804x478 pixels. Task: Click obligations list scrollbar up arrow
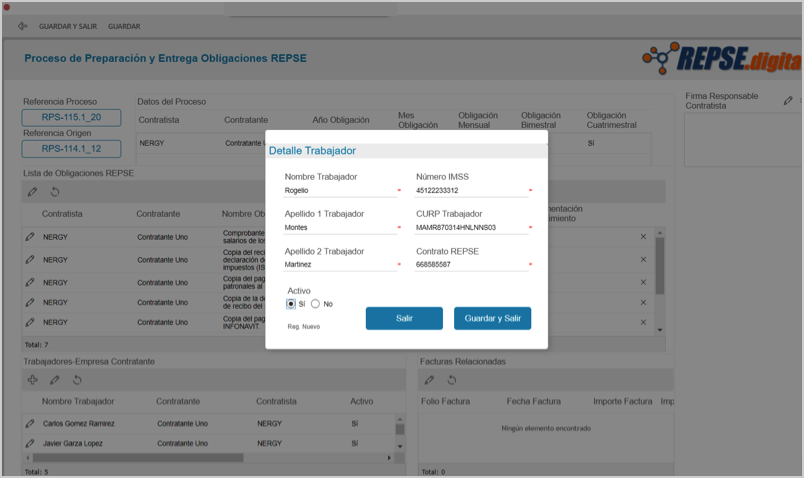pos(660,233)
